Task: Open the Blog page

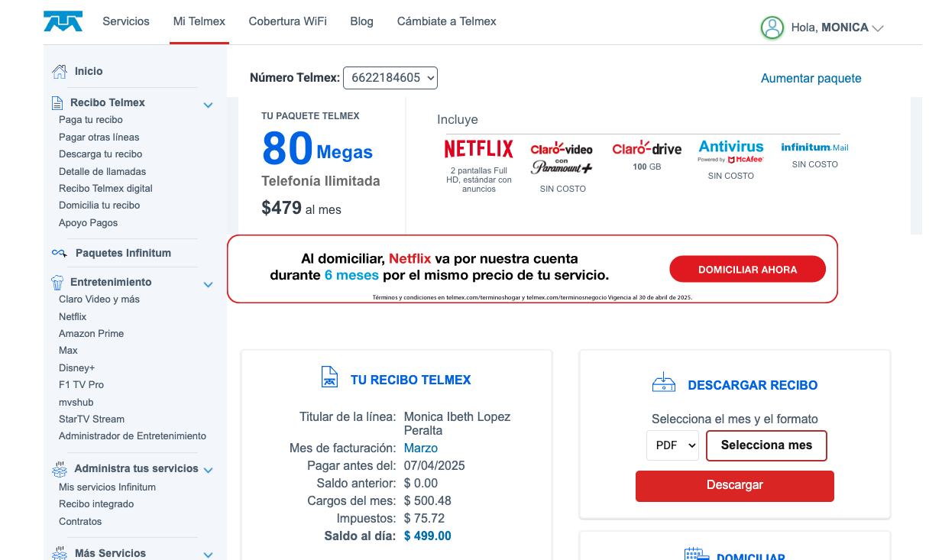Action: click(362, 21)
